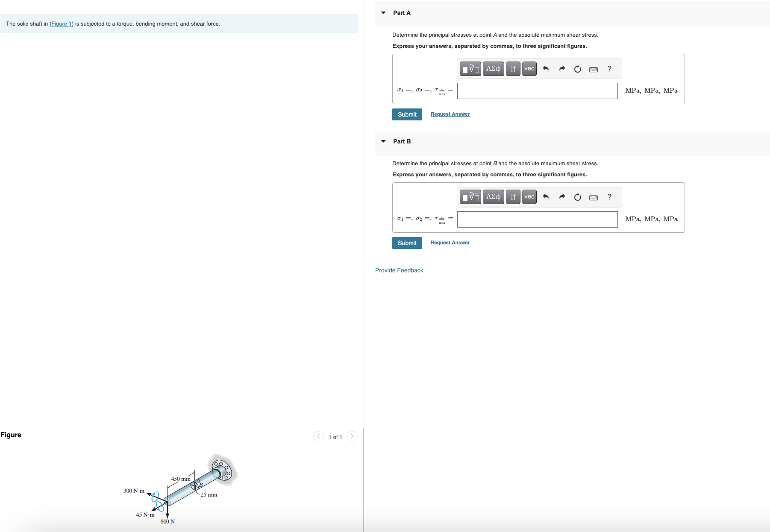Open Greek symbols menu in Part B toolbar

click(493, 197)
